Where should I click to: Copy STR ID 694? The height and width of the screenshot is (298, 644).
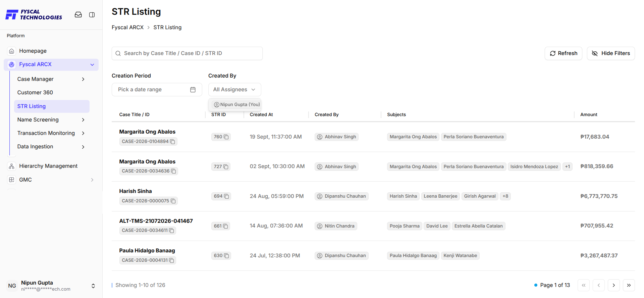point(227,196)
